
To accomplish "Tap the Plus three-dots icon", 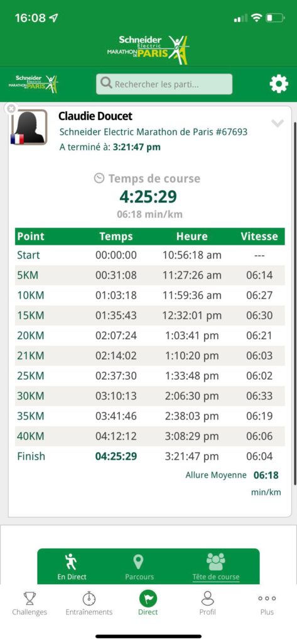I will [x=267, y=599].
